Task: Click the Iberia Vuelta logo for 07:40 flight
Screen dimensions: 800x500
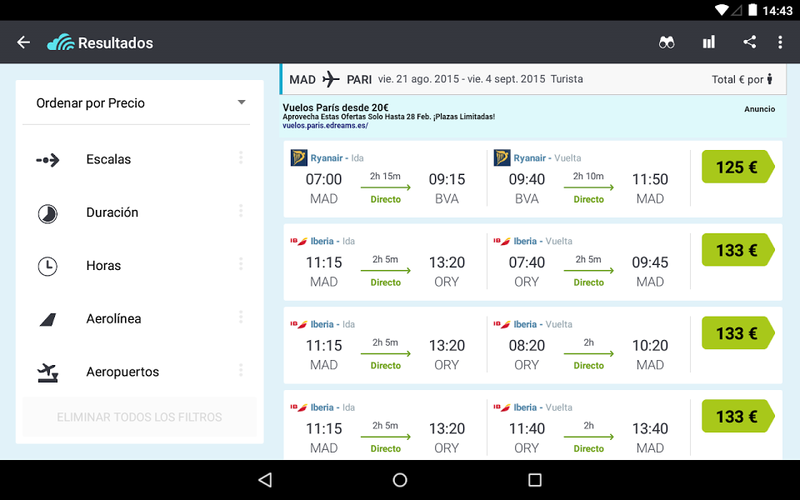Action: point(502,241)
